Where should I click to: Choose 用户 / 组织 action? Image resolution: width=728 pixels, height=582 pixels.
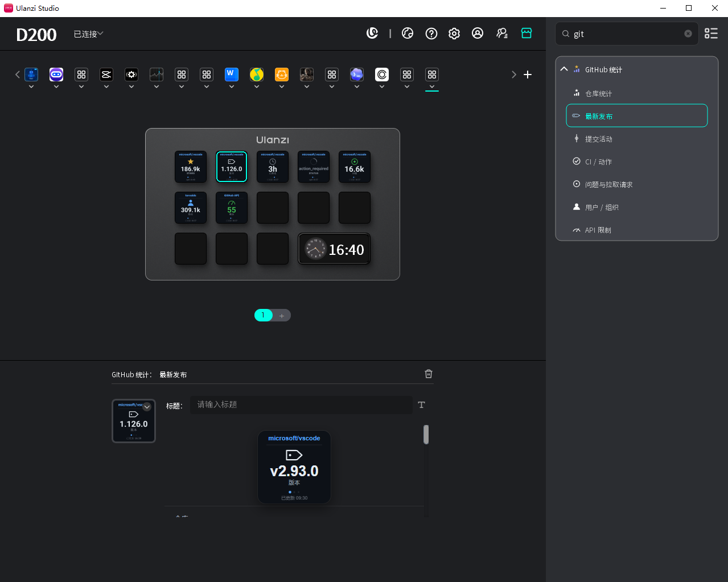637,207
